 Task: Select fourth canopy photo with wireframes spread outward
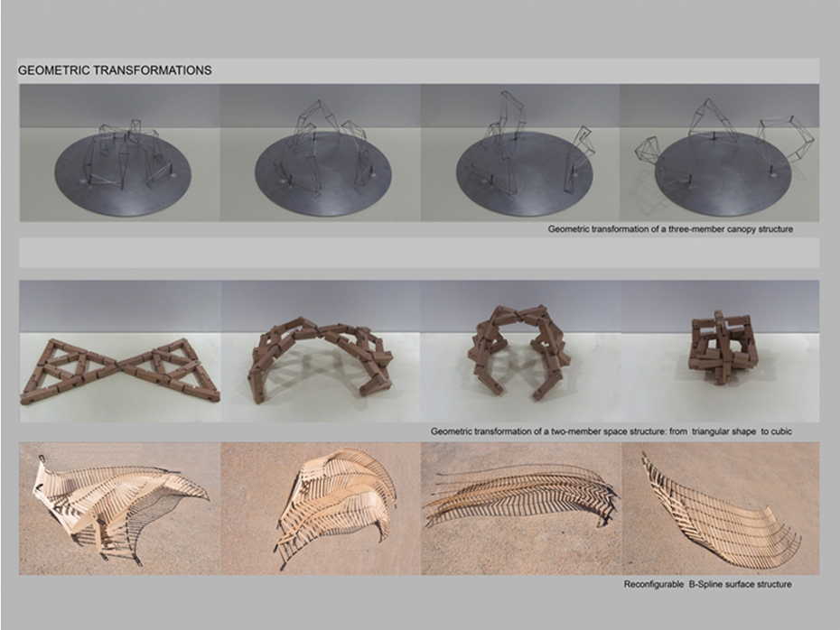tap(720, 153)
